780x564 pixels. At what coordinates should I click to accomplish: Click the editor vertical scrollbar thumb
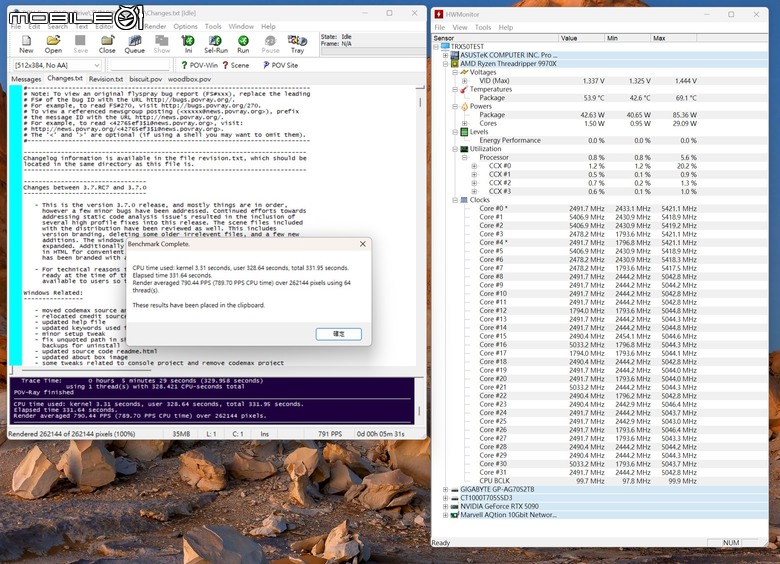(420, 102)
